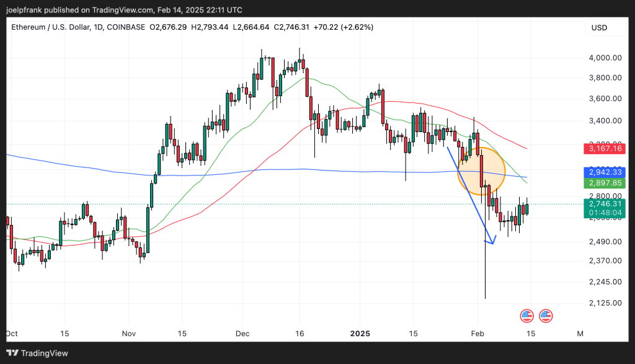Click the blue 2,942.33 price label
This screenshot has height=364, width=635.
[x=606, y=172]
